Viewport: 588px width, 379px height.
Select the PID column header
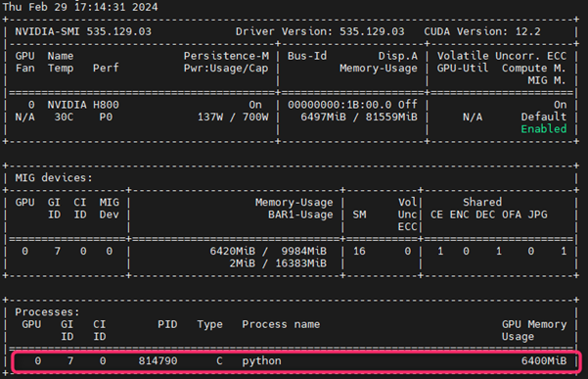pyautogui.click(x=167, y=324)
